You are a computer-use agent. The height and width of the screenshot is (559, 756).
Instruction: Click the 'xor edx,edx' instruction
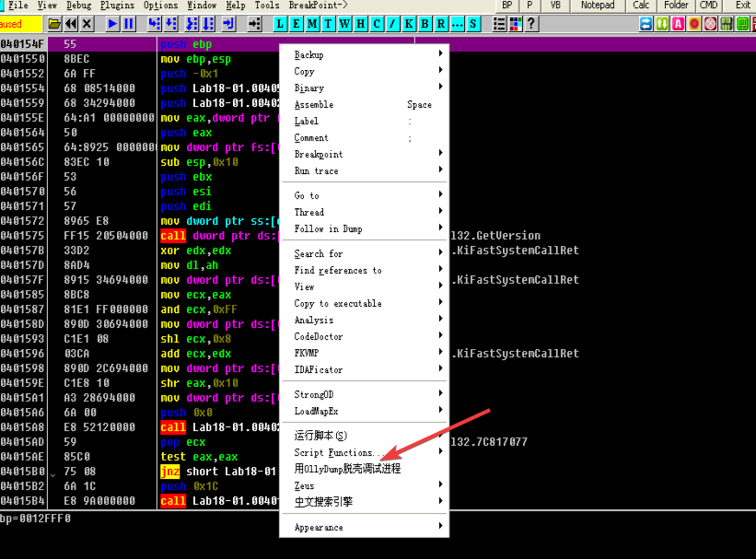(x=196, y=250)
